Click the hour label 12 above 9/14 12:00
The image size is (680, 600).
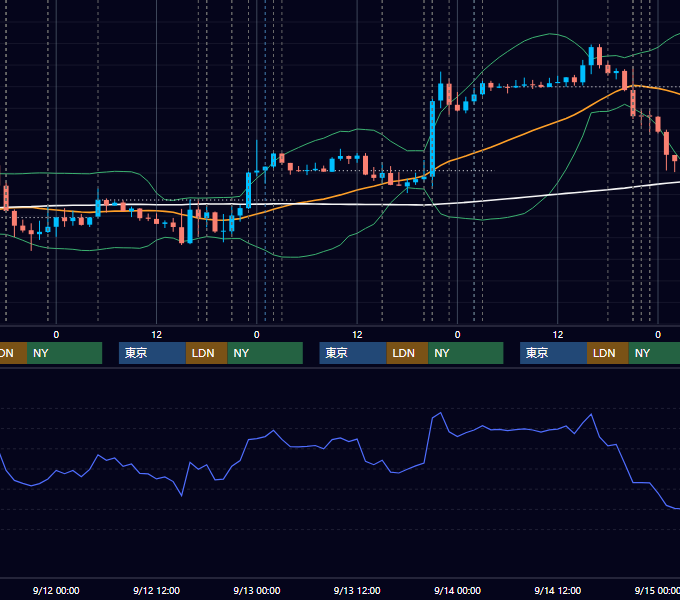(x=558, y=335)
